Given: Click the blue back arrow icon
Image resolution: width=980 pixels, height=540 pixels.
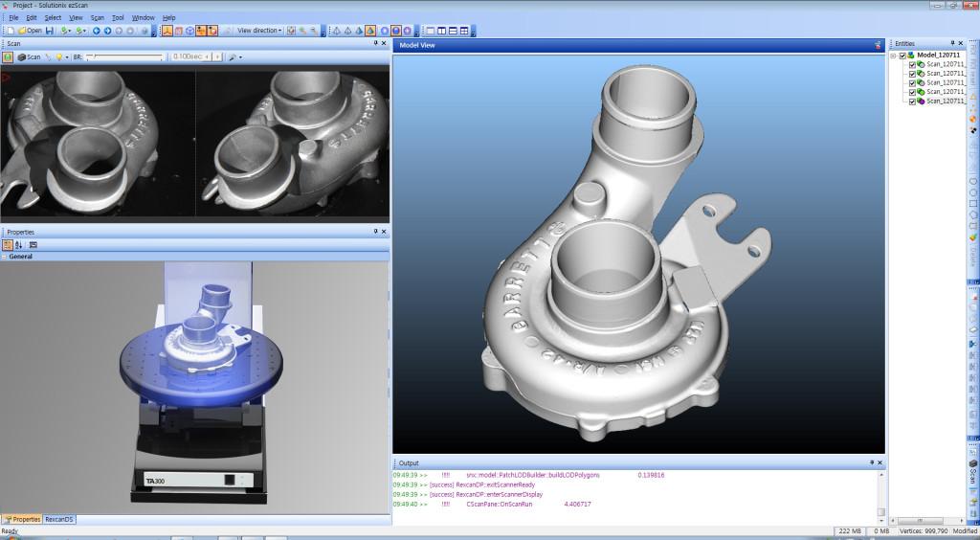Looking at the screenshot, I should pos(97,31).
